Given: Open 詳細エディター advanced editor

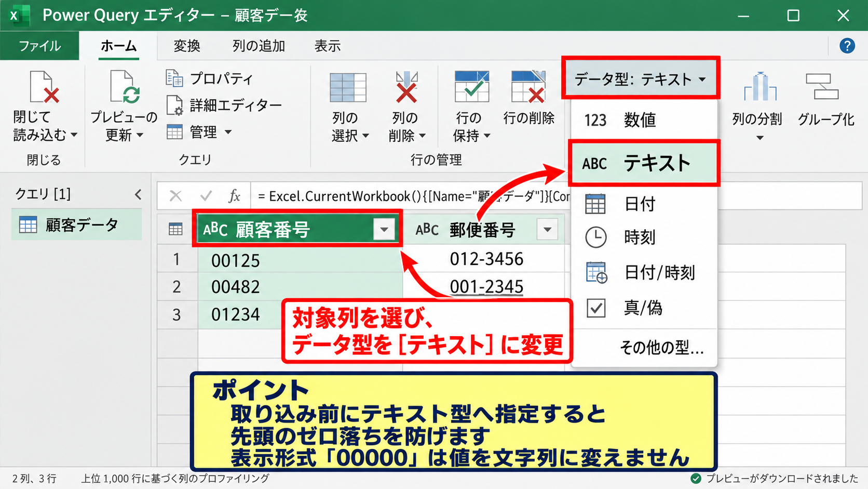Looking at the screenshot, I should (174, 105).
